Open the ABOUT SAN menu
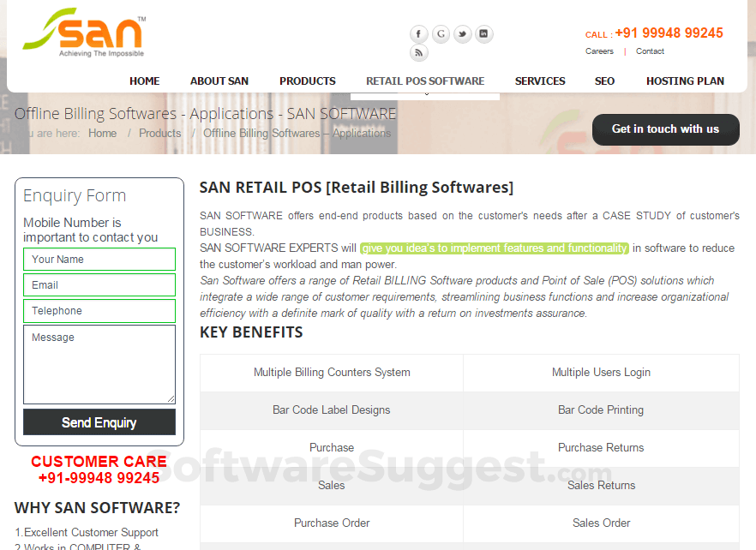 click(219, 81)
